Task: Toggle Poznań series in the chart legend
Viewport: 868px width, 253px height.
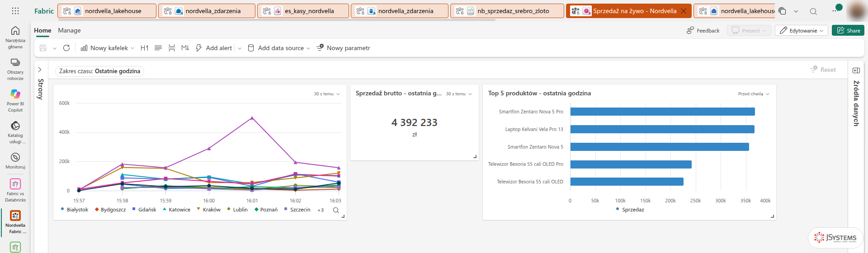Action: pos(266,210)
